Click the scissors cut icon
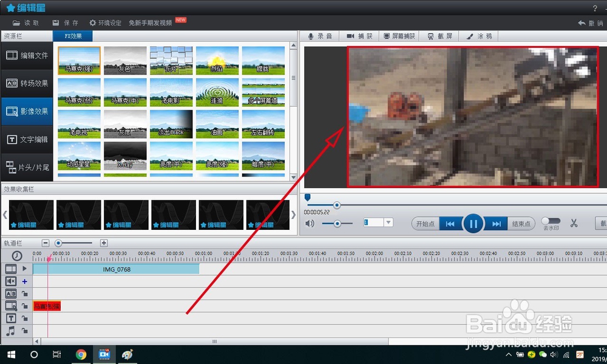This screenshot has height=364, width=607. [x=574, y=223]
